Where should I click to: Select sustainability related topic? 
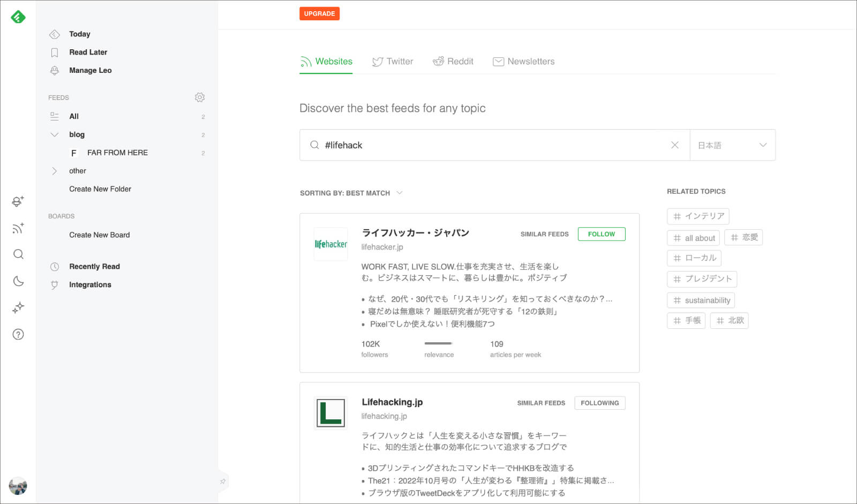click(x=701, y=300)
